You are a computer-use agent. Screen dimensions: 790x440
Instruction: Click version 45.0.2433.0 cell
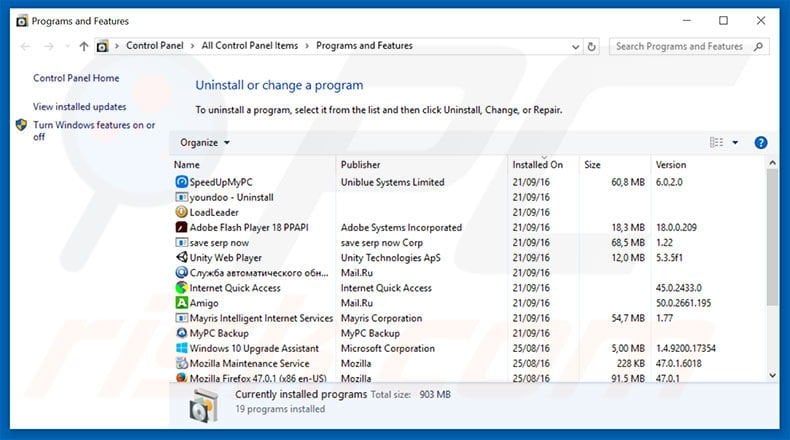click(679, 288)
